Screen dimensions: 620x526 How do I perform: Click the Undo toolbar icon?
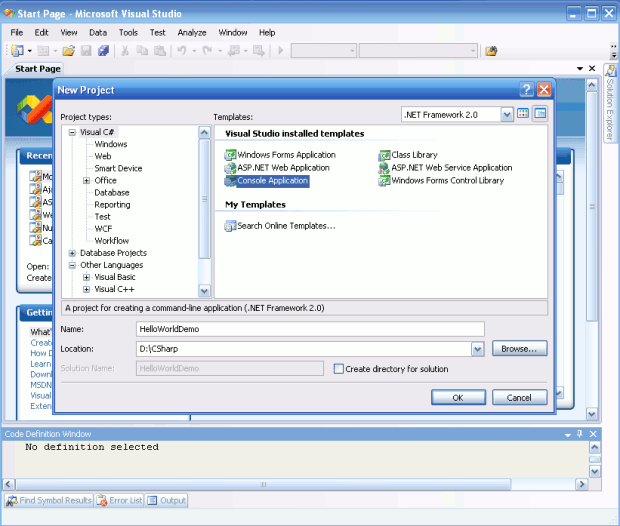click(x=182, y=51)
